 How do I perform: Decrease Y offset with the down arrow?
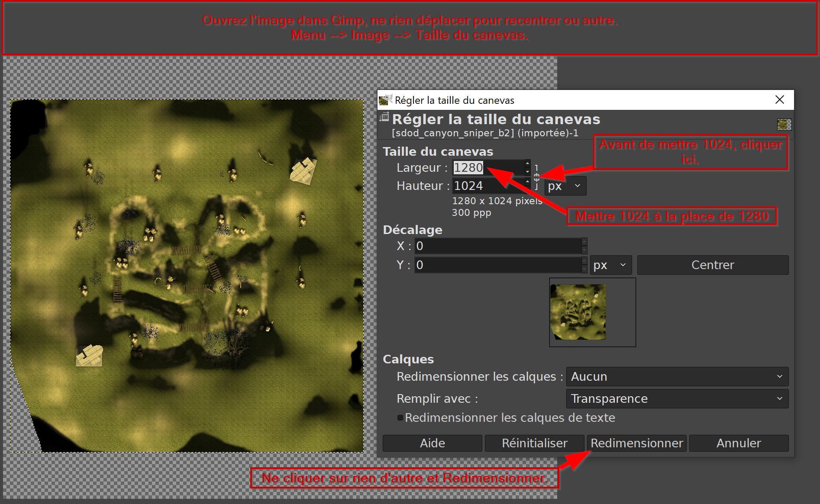pyautogui.click(x=584, y=269)
